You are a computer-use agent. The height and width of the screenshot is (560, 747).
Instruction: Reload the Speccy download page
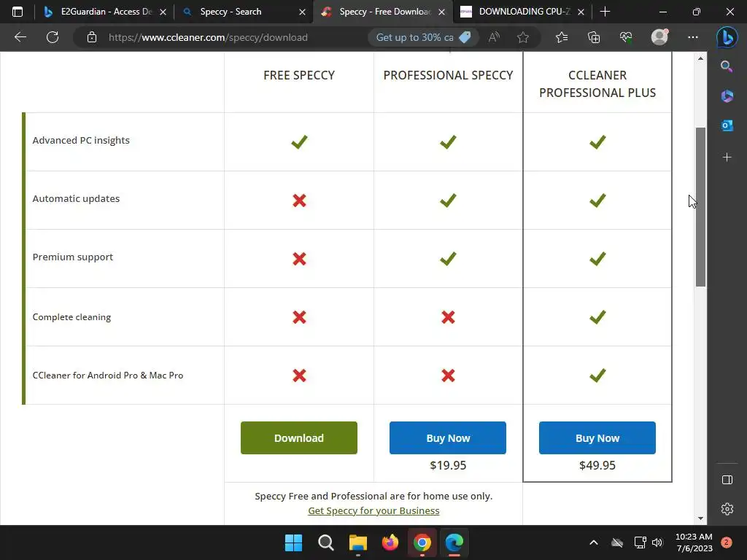53,37
